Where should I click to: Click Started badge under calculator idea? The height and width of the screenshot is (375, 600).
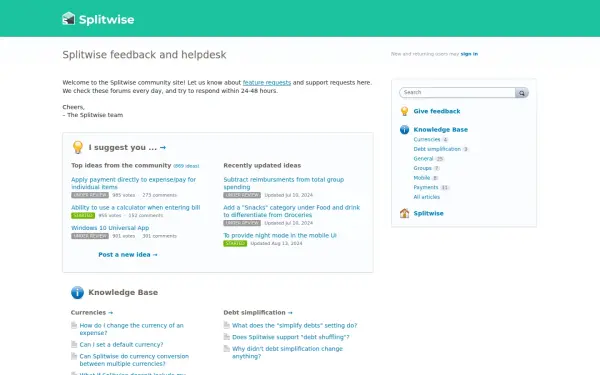83,216
